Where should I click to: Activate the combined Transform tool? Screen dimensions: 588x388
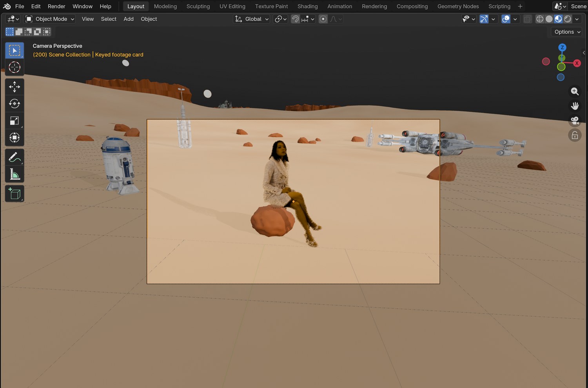pyautogui.click(x=15, y=137)
